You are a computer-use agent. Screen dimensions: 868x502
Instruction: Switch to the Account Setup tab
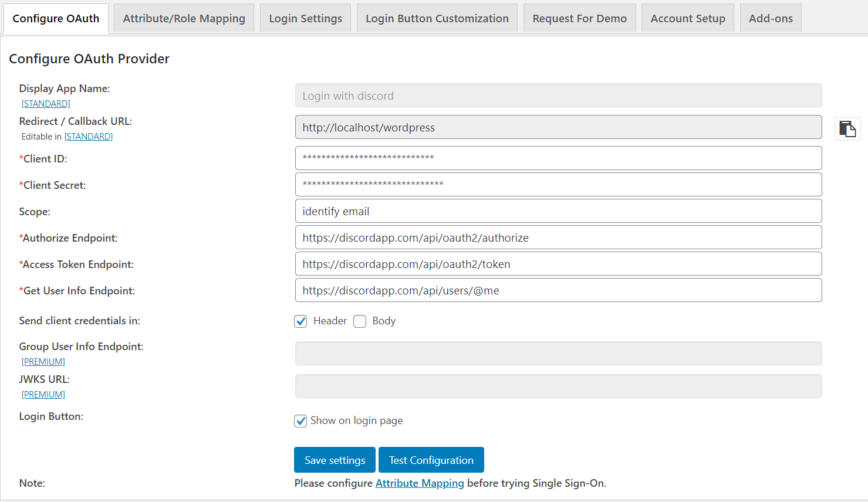(x=687, y=18)
